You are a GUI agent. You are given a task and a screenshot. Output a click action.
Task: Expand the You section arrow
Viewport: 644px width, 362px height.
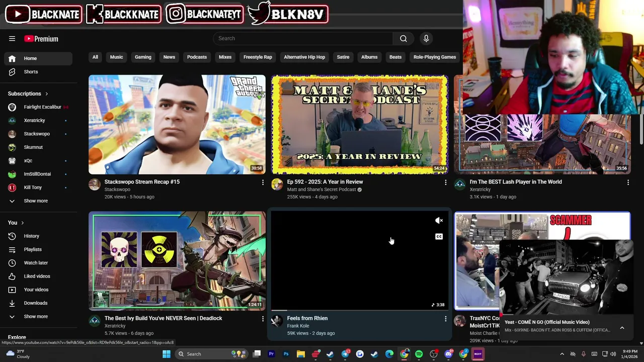tap(23, 223)
